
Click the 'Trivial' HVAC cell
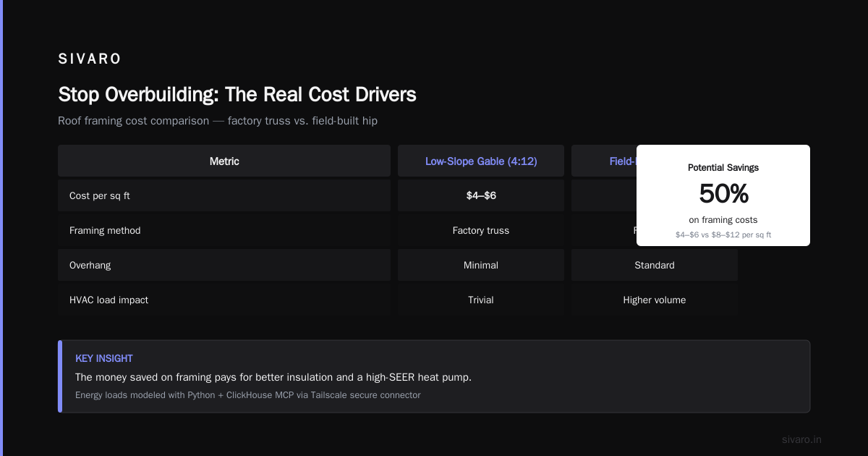click(x=481, y=300)
